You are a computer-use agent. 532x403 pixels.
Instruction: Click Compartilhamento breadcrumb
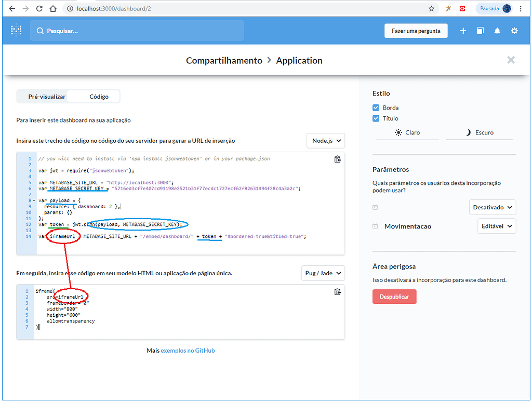click(224, 60)
